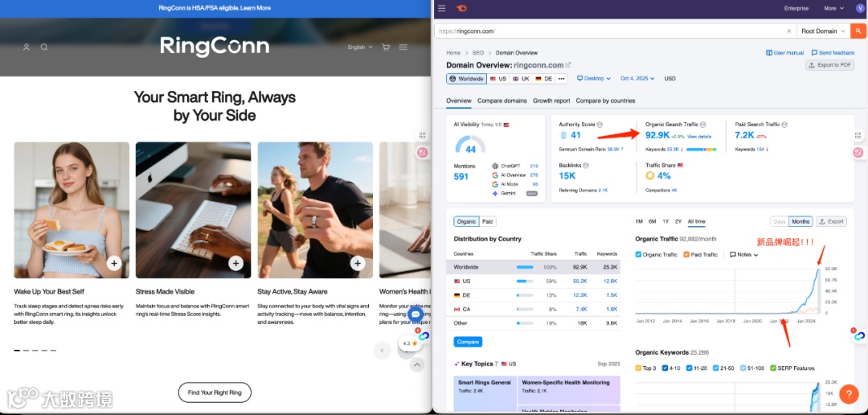Click the Semrush flame logo
This screenshot has width=868, height=415.
461,8
